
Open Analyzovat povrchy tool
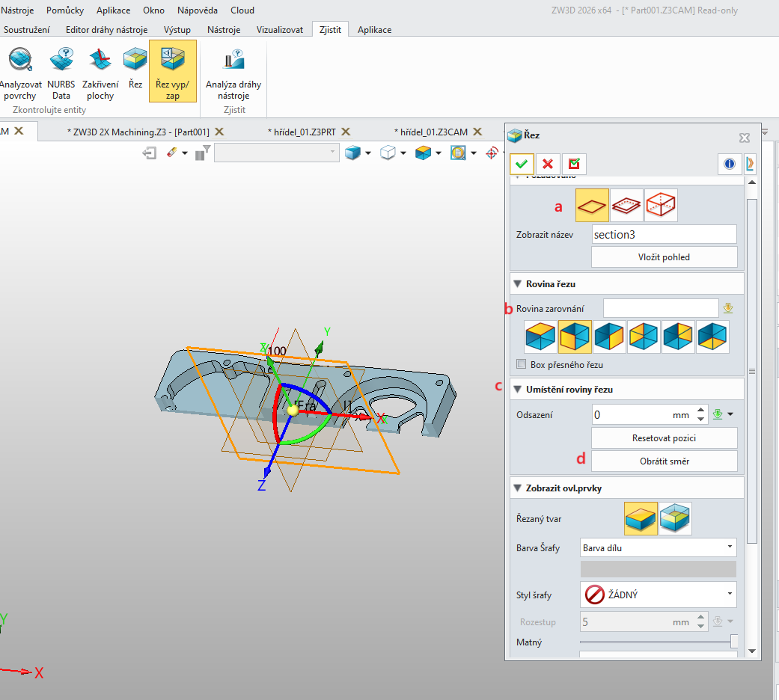(x=20, y=73)
